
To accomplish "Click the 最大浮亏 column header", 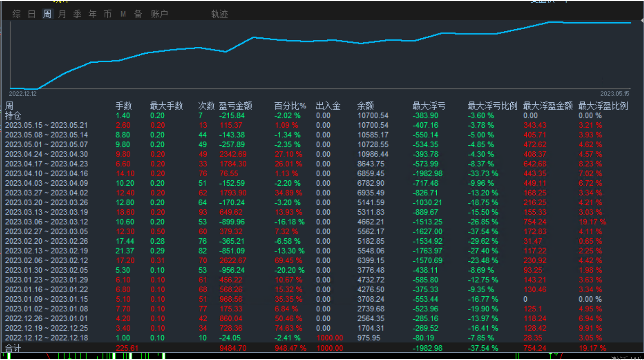I will pyautogui.click(x=429, y=106).
